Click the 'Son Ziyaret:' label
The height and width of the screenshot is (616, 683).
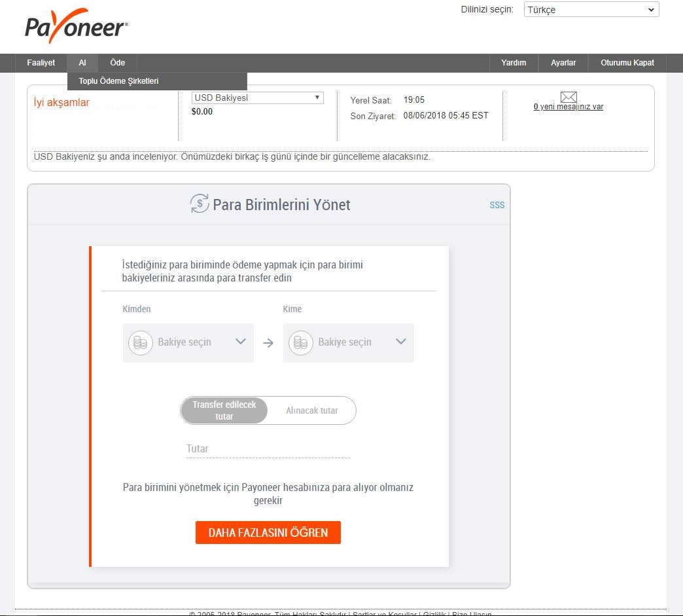373,116
